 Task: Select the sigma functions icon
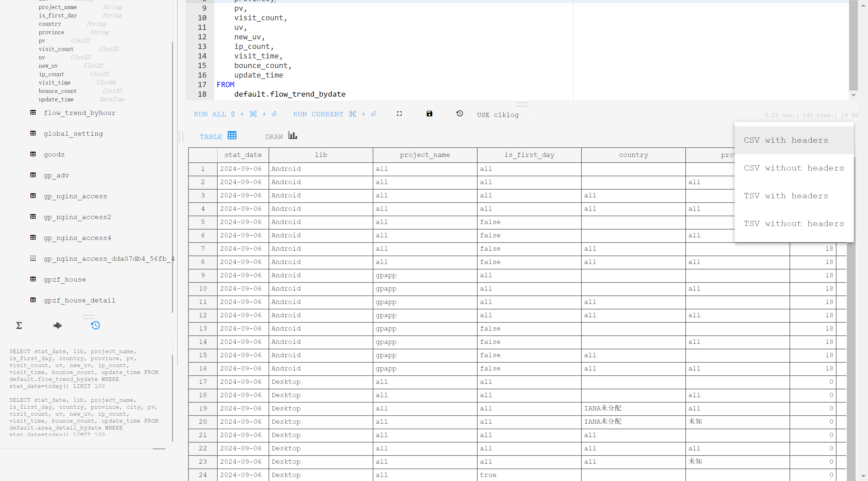point(19,325)
